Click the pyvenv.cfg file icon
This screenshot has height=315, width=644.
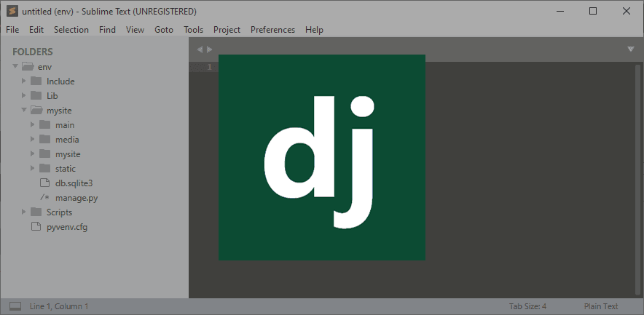click(x=36, y=227)
